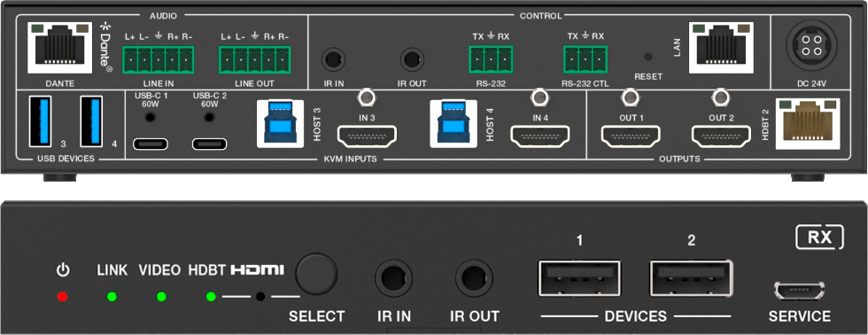The height and width of the screenshot is (335, 868).
Task: Click the "LINE IN" label text
Action: (x=158, y=83)
